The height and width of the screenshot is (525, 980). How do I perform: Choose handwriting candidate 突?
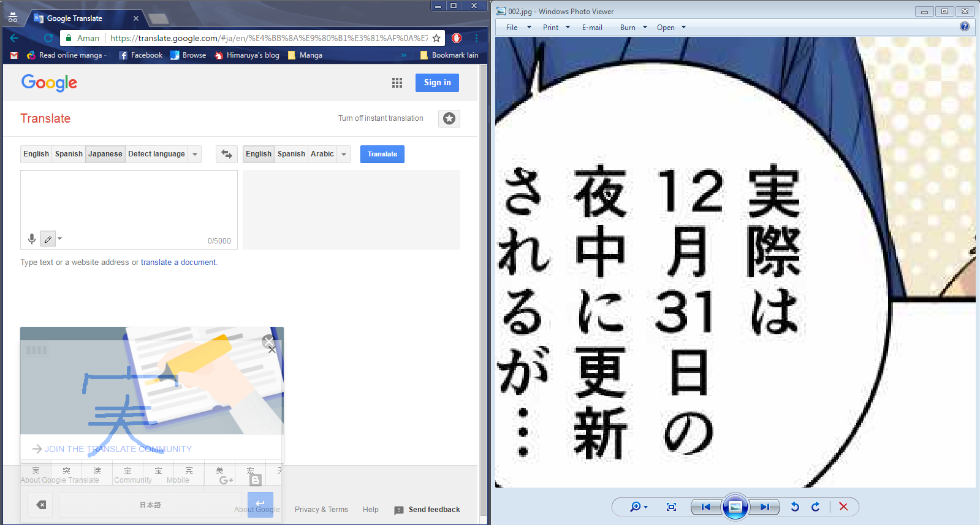[x=67, y=471]
